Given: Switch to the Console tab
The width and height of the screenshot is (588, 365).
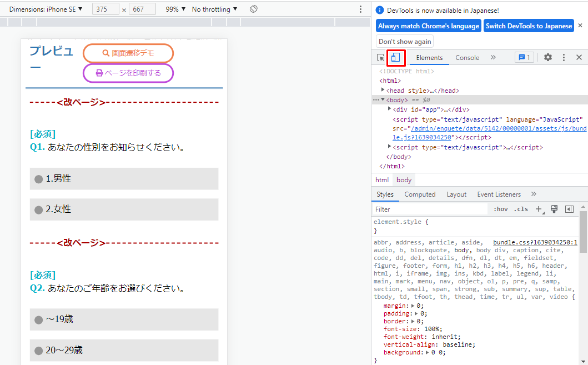Looking at the screenshot, I should [468, 57].
